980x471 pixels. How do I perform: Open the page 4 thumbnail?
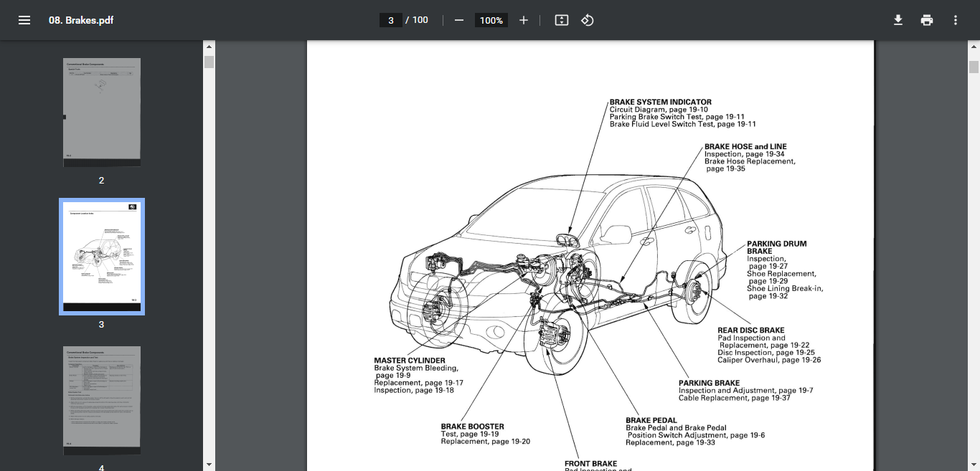[x=102, y=401]
